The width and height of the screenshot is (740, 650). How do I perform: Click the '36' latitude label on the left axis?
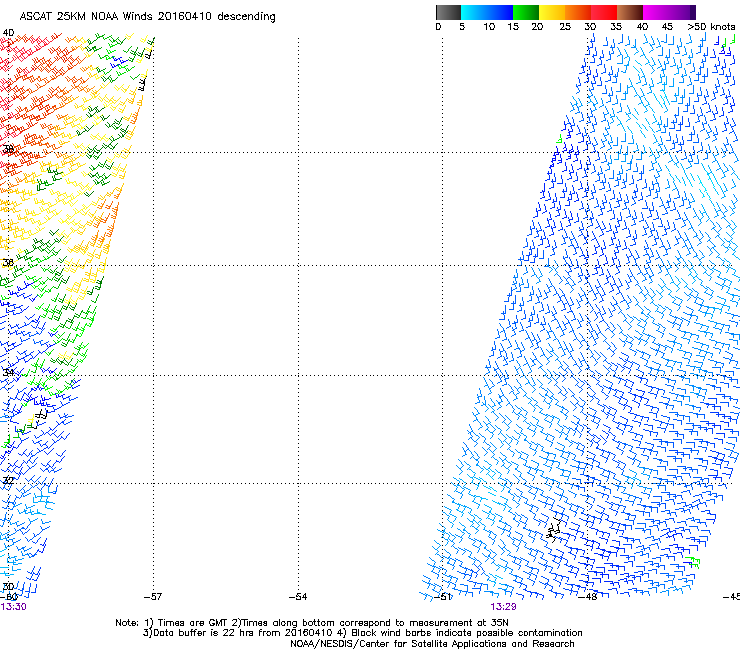8,262
